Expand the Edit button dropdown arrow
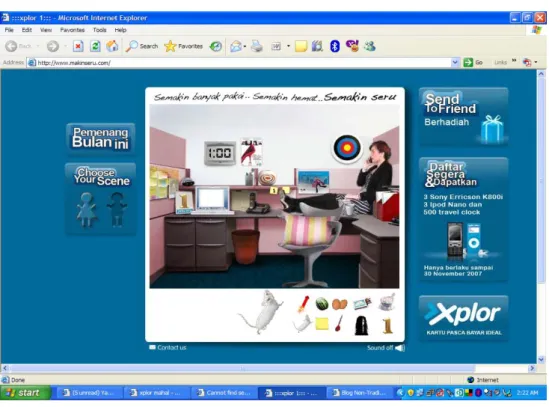The image size is (549, 407). click(289, 46)
